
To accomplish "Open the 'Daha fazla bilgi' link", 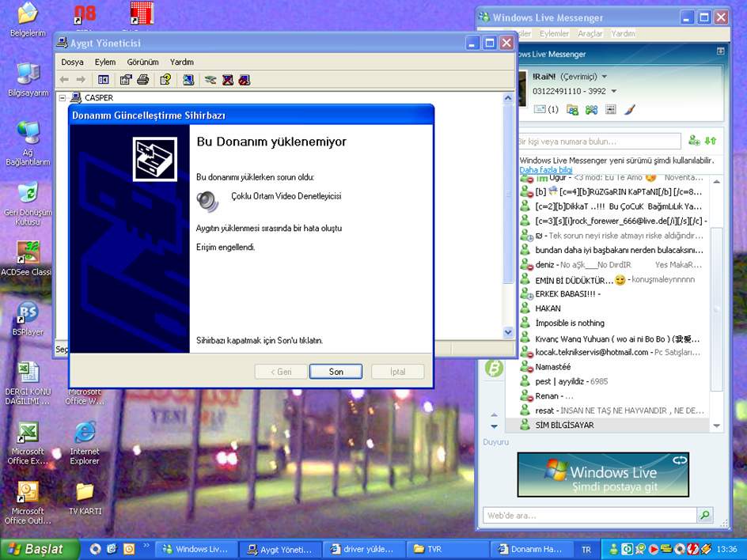I will 546,170.
